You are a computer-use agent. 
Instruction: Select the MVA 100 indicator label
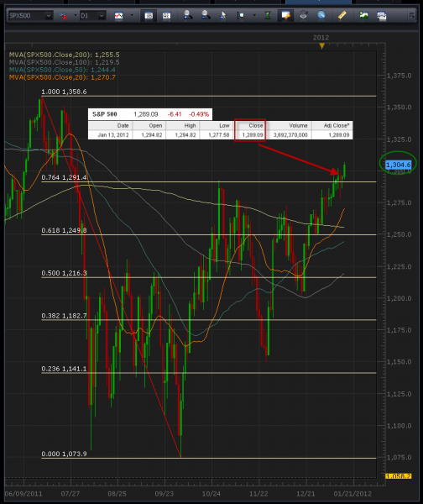coord(65,62)
